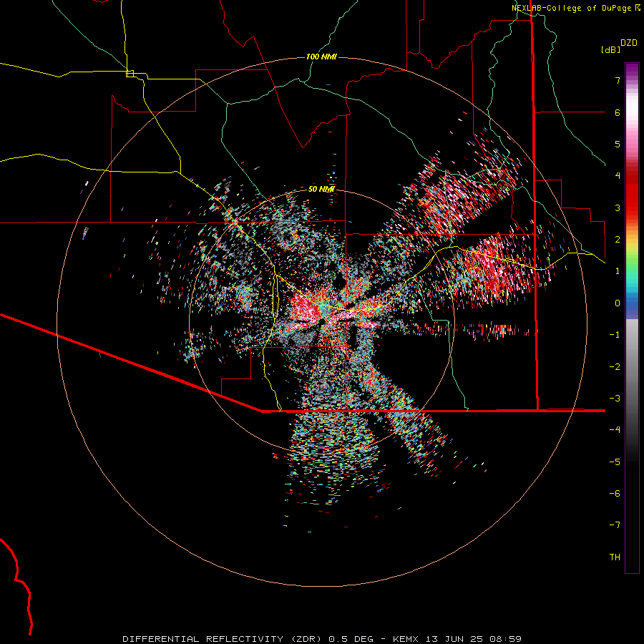Click the purple top of the ZDR colorbar

[632, 70]
